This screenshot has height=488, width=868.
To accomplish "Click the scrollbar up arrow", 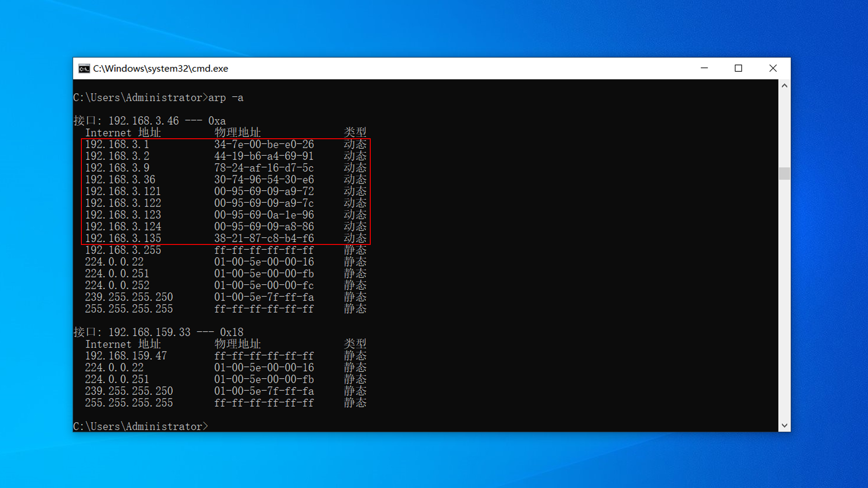I will point(784,86).
